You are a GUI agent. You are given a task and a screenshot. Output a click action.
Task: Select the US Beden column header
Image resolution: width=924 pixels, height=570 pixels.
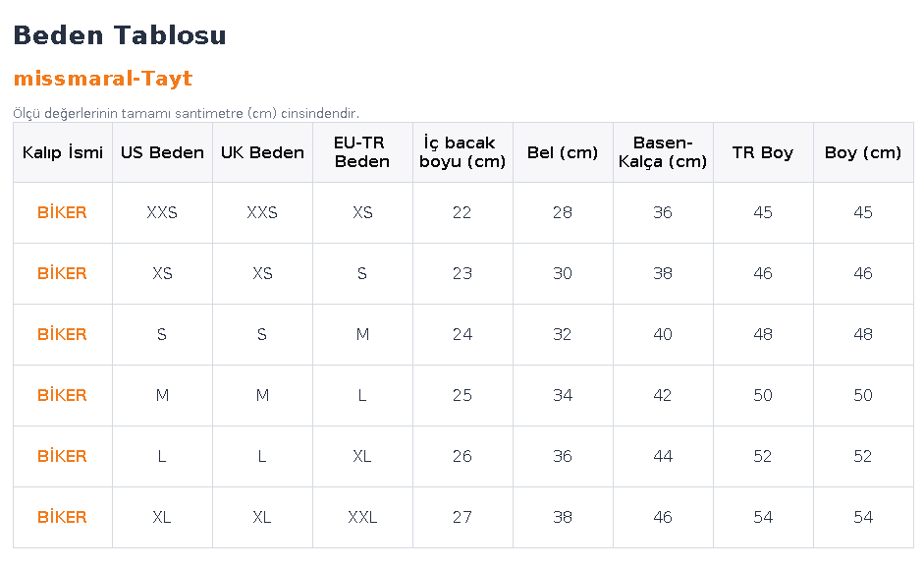pyautogui.click(x=163, y=152)
